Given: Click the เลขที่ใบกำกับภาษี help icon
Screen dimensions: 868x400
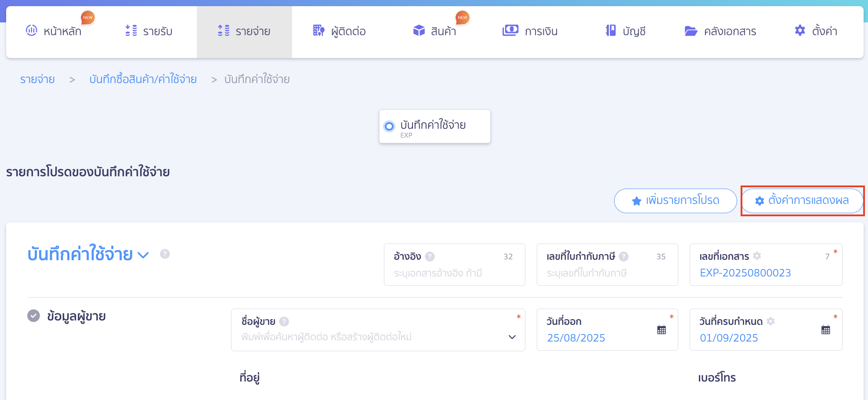Looking at the screenshot, I should pos(624,256).
